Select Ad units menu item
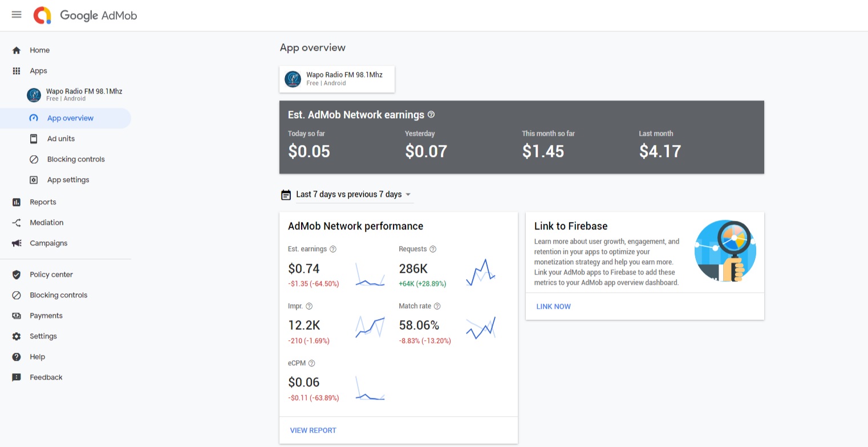Image resolution: width=868 pixels, height=447 pixels. click(x=66, y=139)
